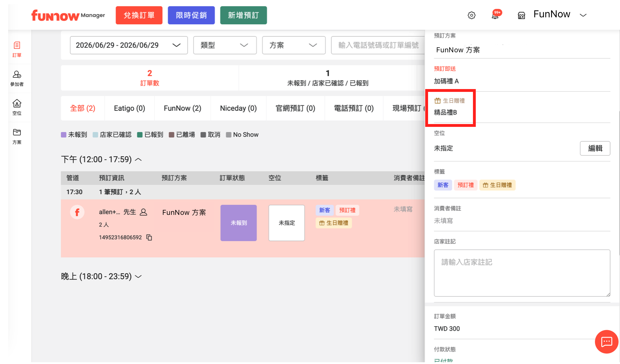This screenshot has height=364, width=620.
Task: Select the 電話預訂 (0) tab
Action: pos(354,108)
